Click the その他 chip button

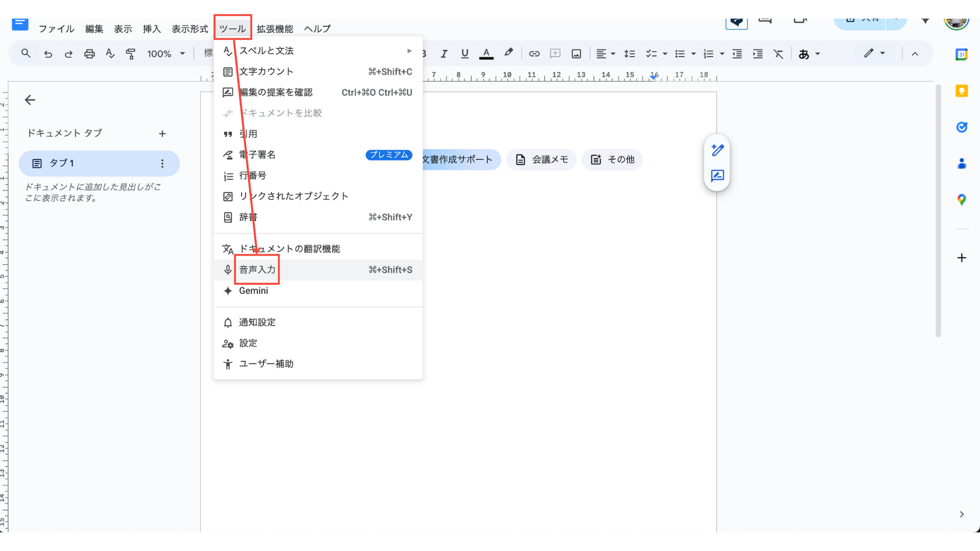[x=612, y=160]
